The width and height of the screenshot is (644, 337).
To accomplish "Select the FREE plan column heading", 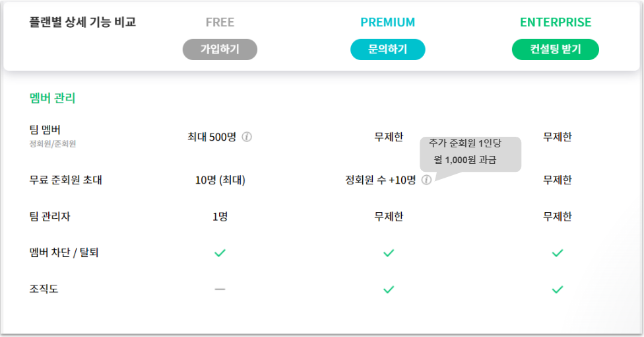I will (220, 22).
